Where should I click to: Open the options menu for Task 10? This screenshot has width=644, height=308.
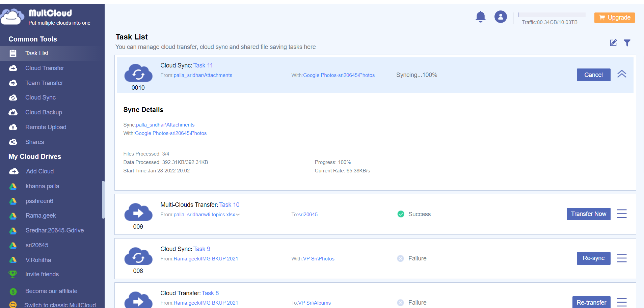pos(622,214)
